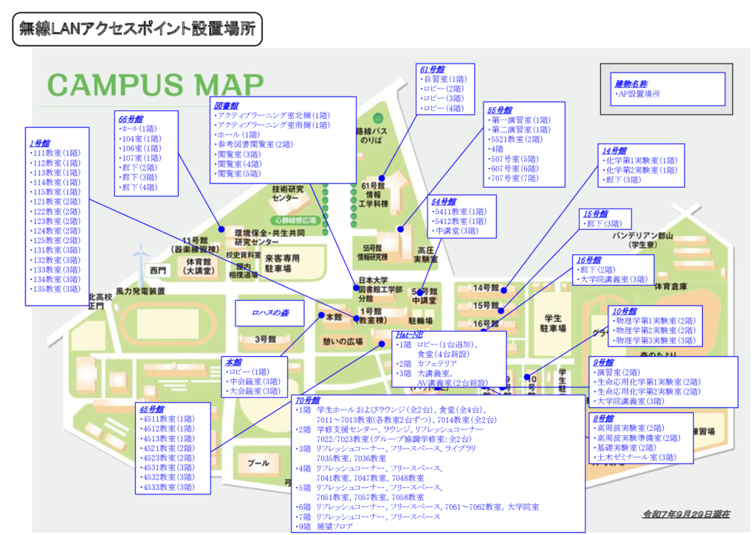Select the 1号館 underlined callout heading
The height and width of the screenshot is (535, 756).
[x=40, y=143]
